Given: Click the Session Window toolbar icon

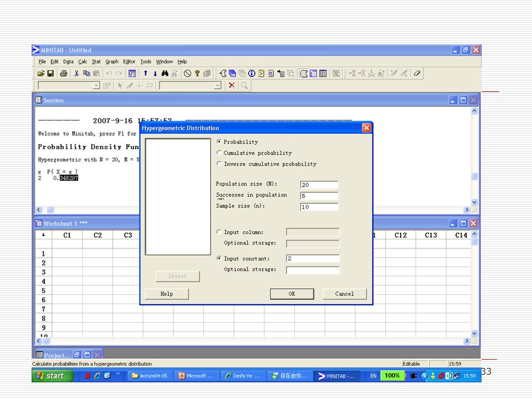Looking at the screenshot, I should (x=304, y=73).
